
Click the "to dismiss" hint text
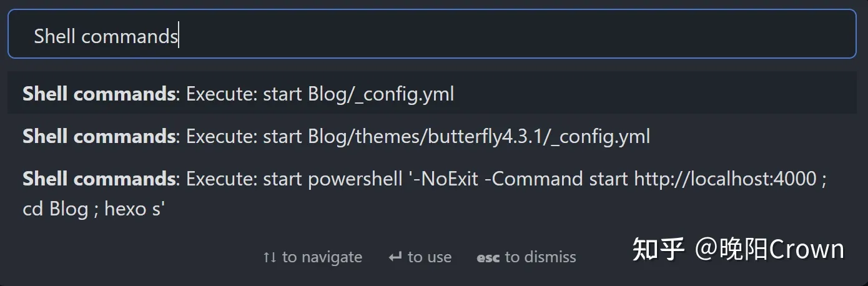540,257
